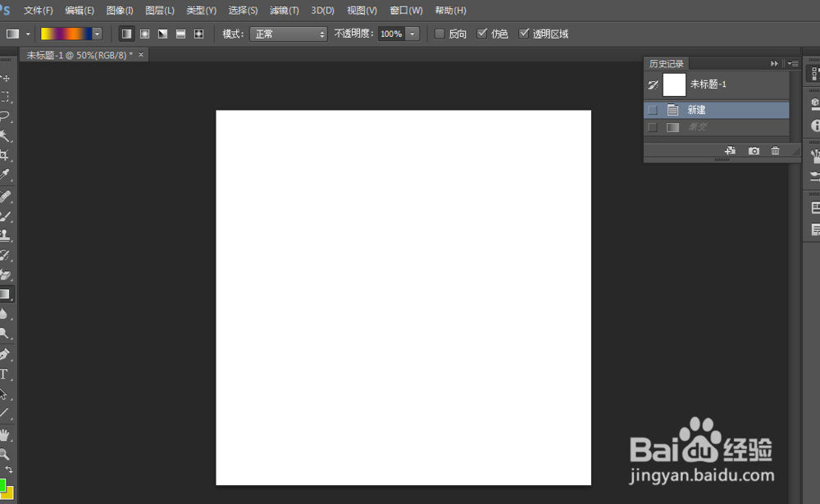
Task: Open the yellow background color swatch
Action: click(x=8, y=493)
